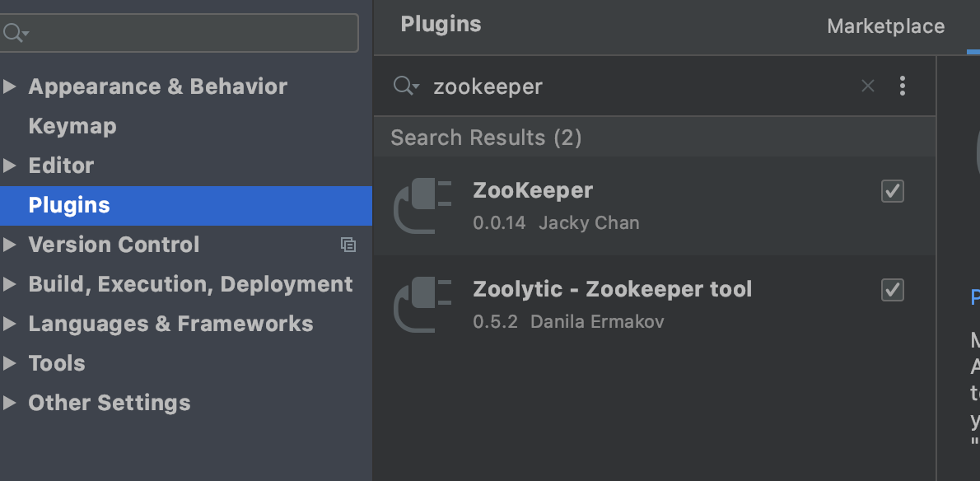Expand the Tools settings node
The height and width of the screenshot is (481, 980).
click(10, 363)
